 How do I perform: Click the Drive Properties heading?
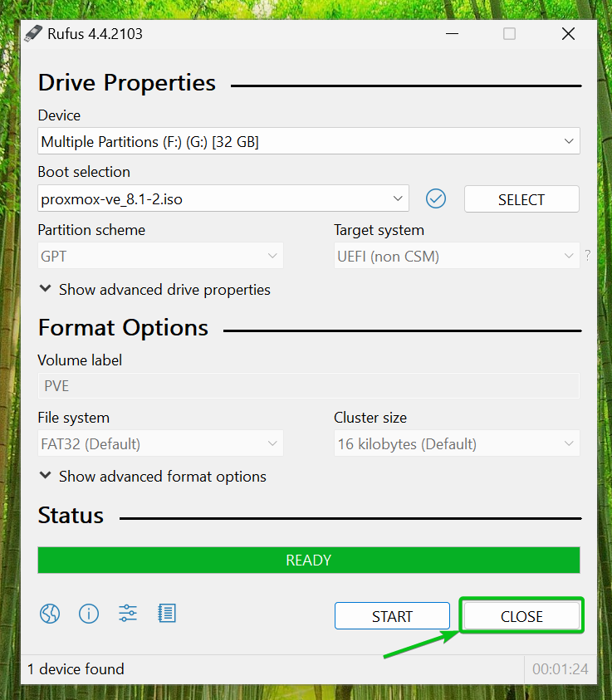tap(127, 82)
